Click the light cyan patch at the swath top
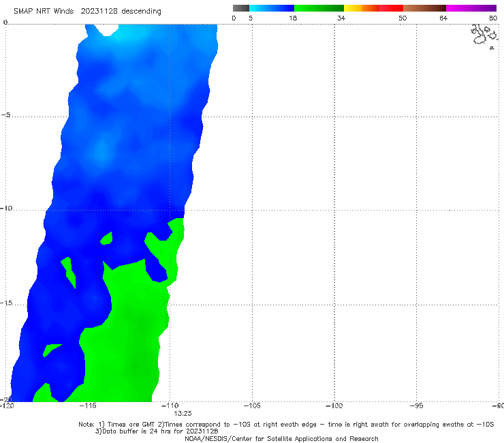Viewport: 504px width, 443px height. pyautogui.click(x=124, y=33)
